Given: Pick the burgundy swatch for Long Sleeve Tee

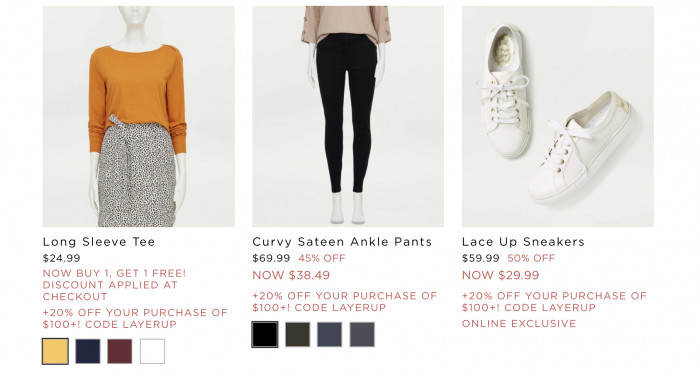Looking at the screenshot, I should 120,351.
